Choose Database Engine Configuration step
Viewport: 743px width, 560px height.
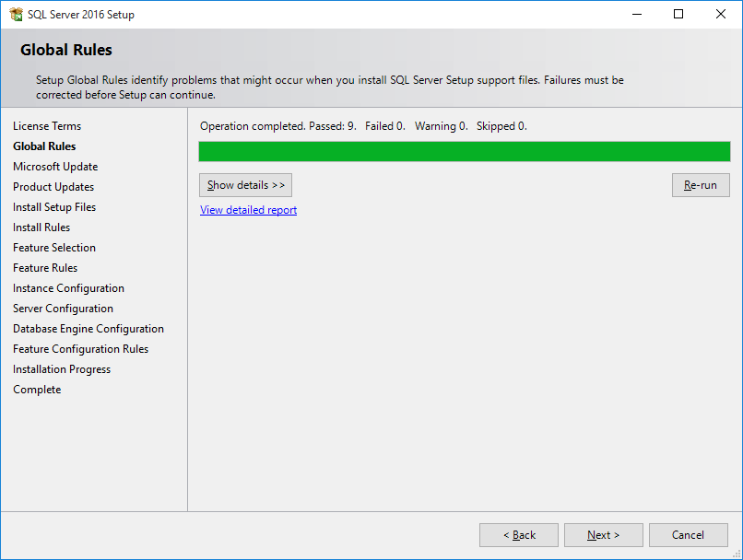pos(88,329)
